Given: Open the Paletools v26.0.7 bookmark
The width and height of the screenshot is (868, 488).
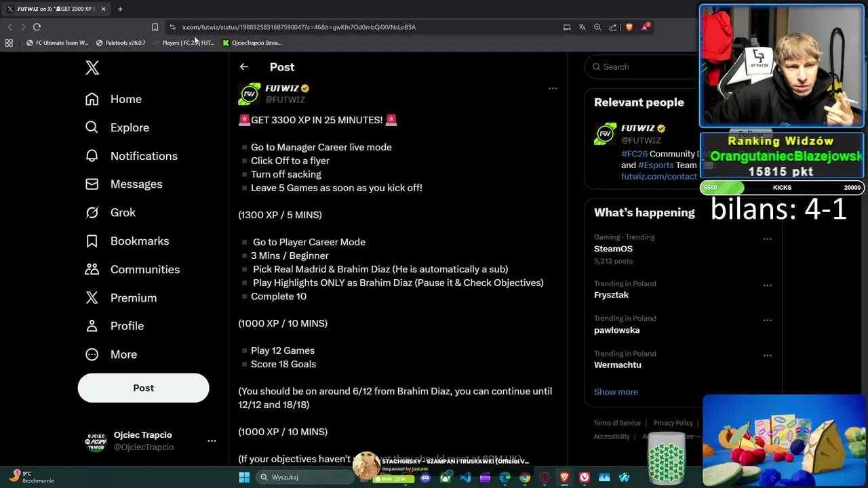Looking at the screenshot, I should point(121,43).
